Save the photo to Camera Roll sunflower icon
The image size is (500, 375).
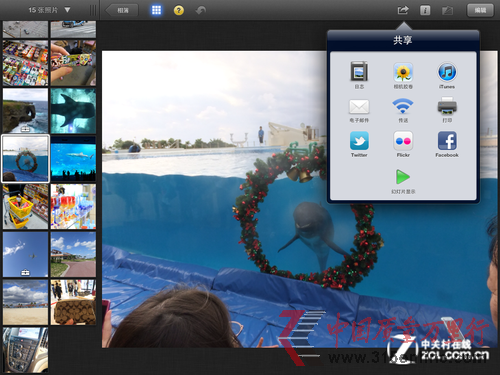tap(403, 72)
